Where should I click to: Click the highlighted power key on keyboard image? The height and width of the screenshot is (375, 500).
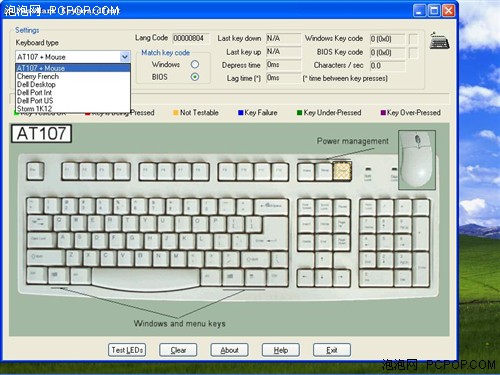point(342,171)
